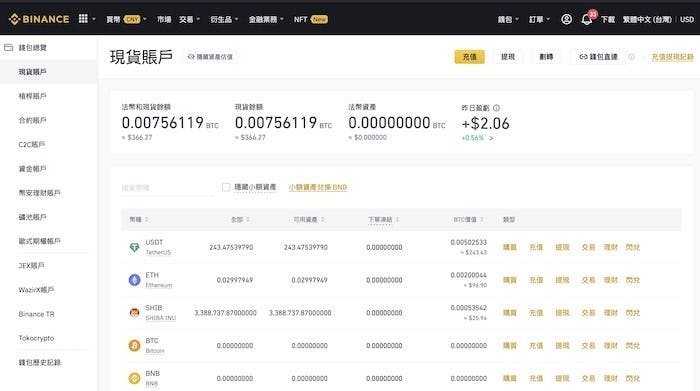Click the coin search input field

tap(167, 188)
